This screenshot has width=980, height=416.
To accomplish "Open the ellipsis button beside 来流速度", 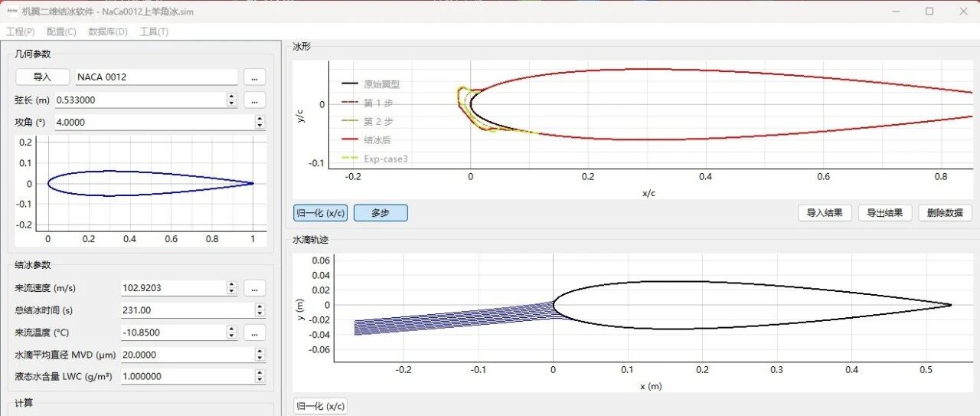I will [x=254, y=288].
